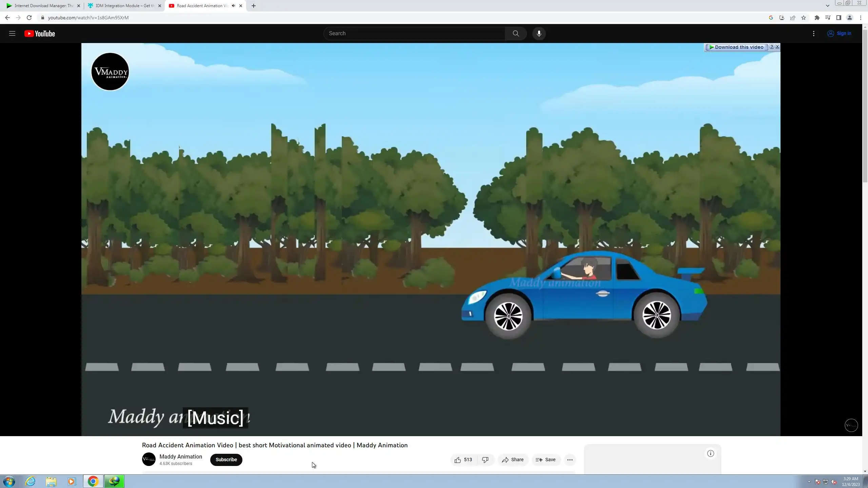Start voice search with microphone icon
The image size is (868, 488).
tap(539, 34)
